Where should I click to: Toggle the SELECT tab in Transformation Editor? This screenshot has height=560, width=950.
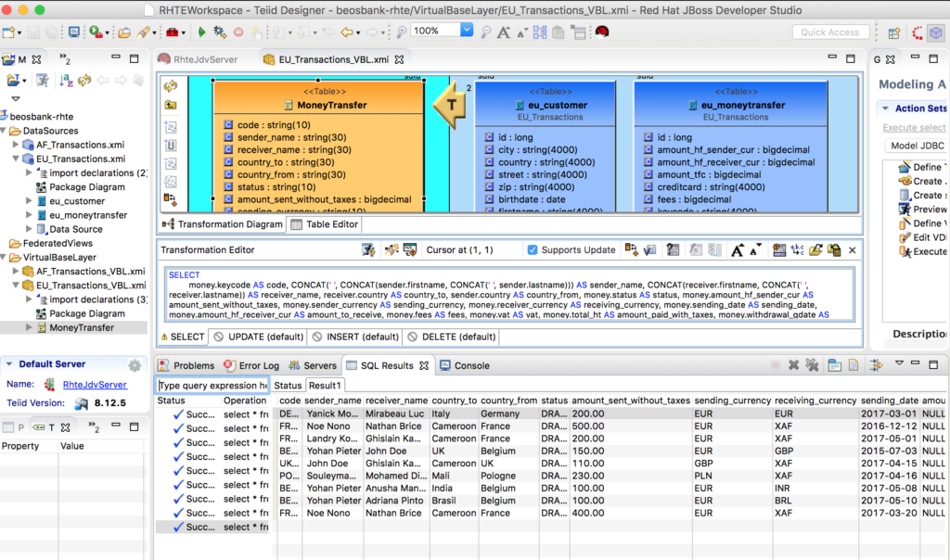coord(183,337)
